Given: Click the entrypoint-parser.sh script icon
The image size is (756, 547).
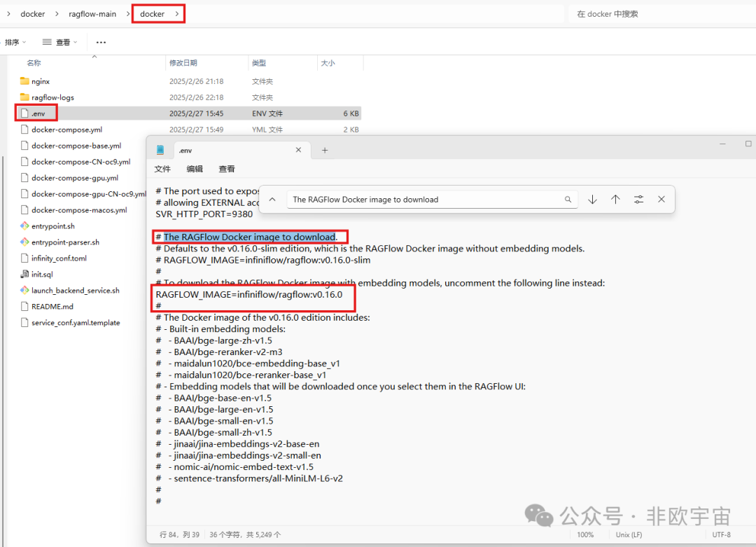Looking at the screenshot, I should coord(24,242).
